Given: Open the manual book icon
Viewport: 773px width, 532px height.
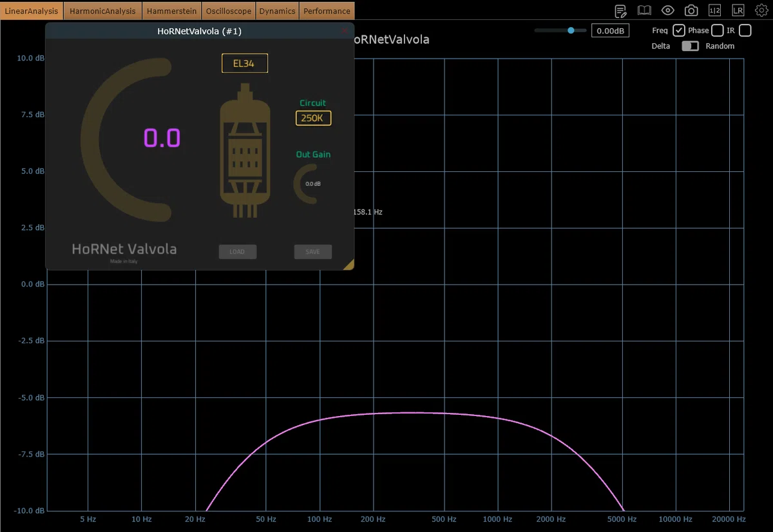Looking at the screenshot, I should pyautogui.click(x=644, y=10).
